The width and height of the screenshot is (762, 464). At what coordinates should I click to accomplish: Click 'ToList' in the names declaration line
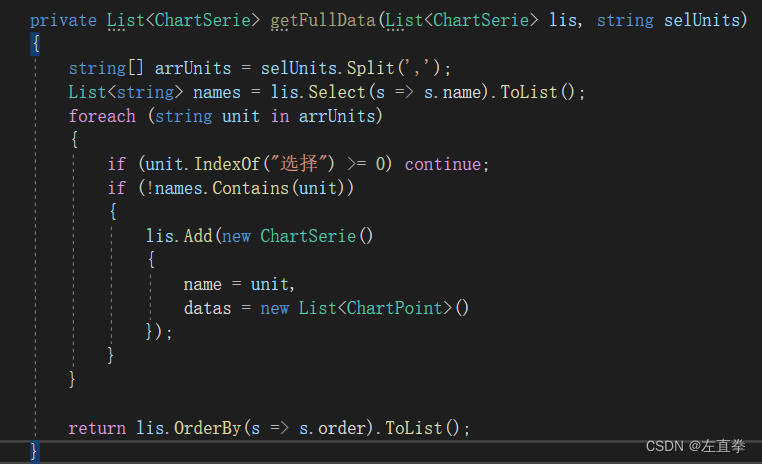pos(529,92)
